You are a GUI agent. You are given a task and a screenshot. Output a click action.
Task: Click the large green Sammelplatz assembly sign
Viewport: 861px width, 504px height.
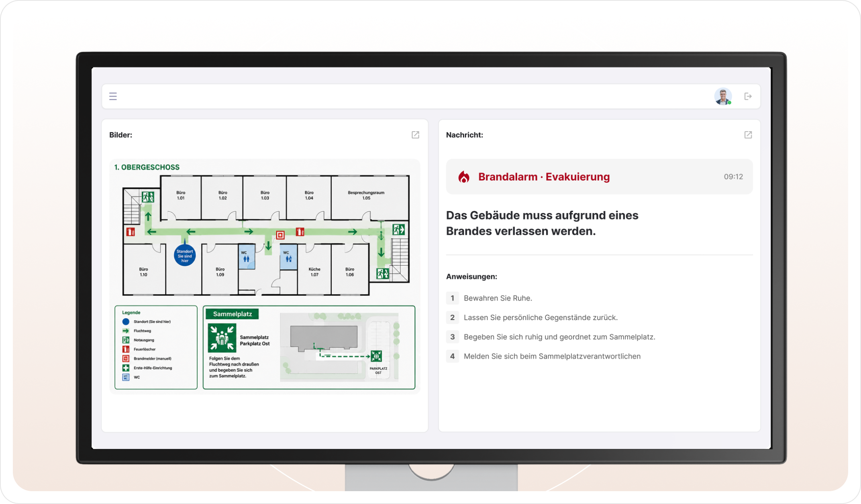(222, 338)
